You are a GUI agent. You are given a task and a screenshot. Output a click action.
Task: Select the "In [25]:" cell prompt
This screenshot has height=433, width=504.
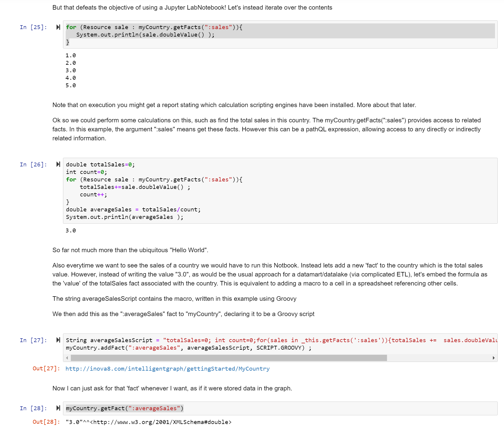[x=33, y=27]
